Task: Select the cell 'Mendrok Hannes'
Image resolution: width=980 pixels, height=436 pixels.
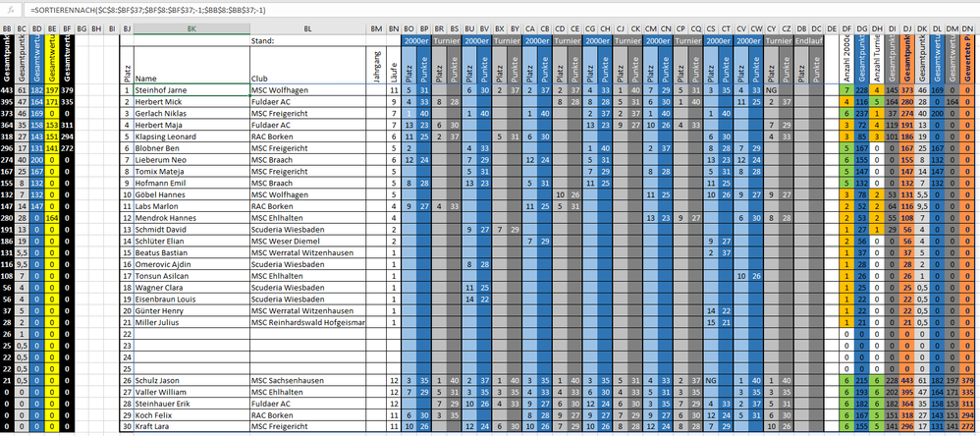Action: point(191,218)
